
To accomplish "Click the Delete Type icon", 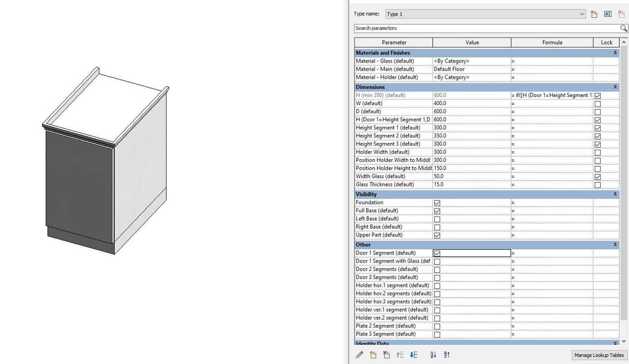I will 621,14.
